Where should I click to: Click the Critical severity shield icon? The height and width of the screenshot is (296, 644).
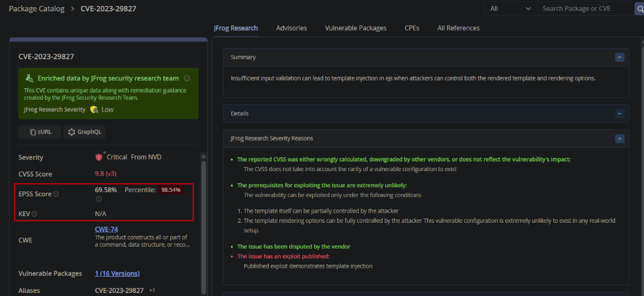(99, 157)
